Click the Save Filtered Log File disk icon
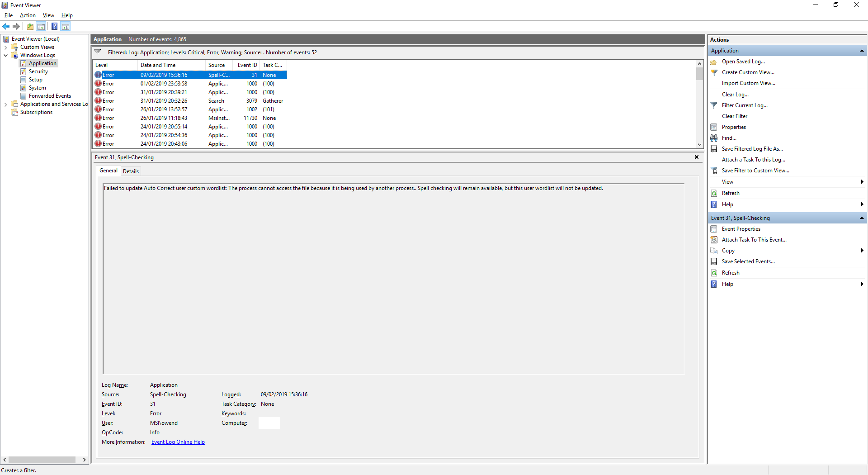The width and height of the screenshot is (868, 475). click(714, 149)
